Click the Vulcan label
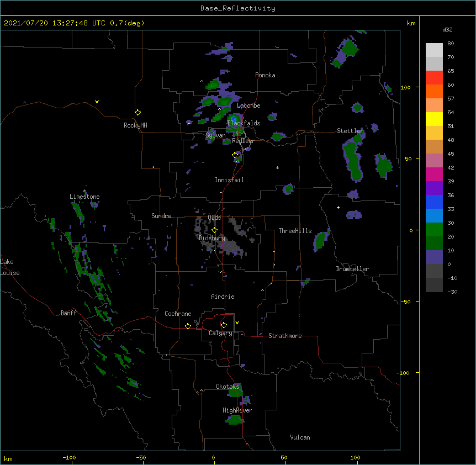The height and width of the screenshot is (465, 476). tap(300, 437)
